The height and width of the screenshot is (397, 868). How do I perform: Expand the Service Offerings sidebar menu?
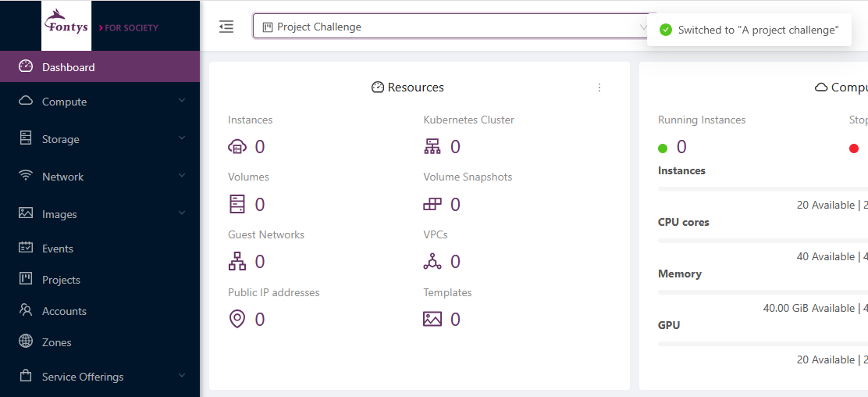(100, 377)
